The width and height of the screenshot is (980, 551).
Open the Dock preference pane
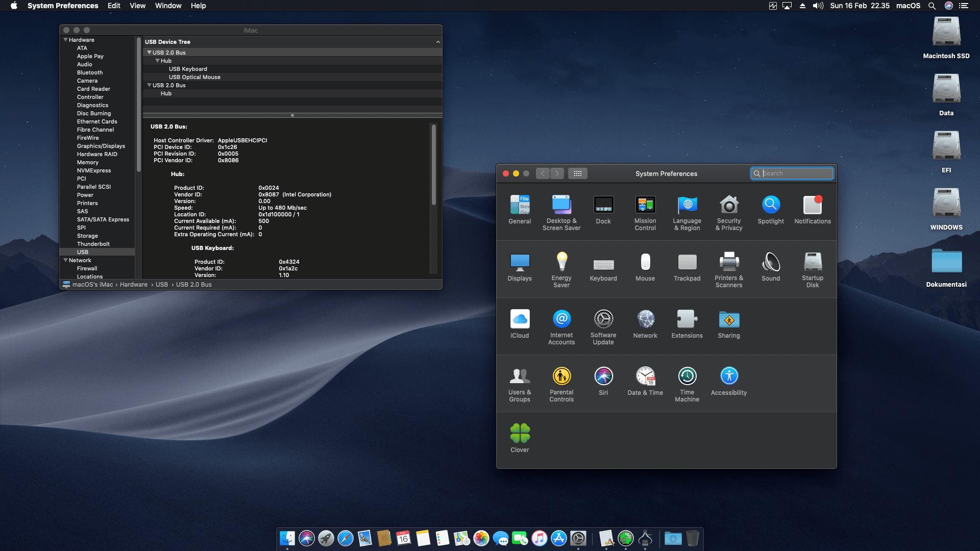603,210
